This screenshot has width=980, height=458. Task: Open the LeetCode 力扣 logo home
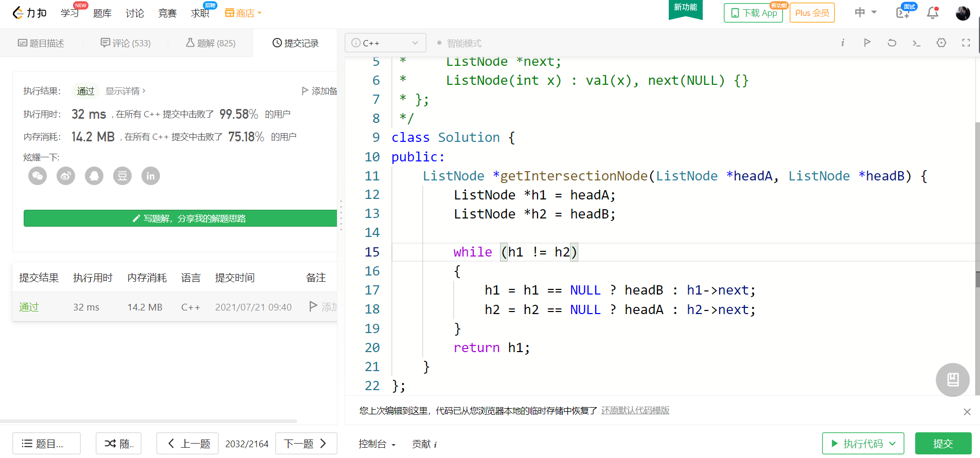point(29,13)
